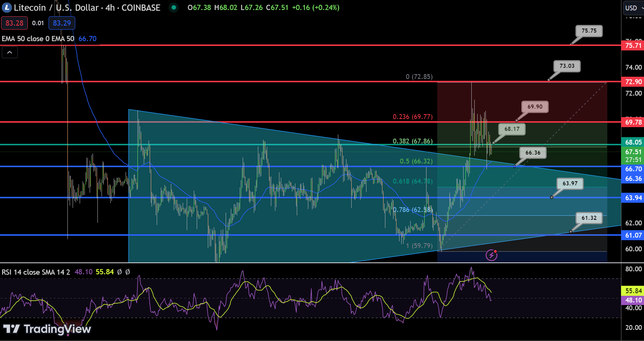Click the 75.71 red price axis tag
Screen dimensions: 644x341
coord(633,46)
